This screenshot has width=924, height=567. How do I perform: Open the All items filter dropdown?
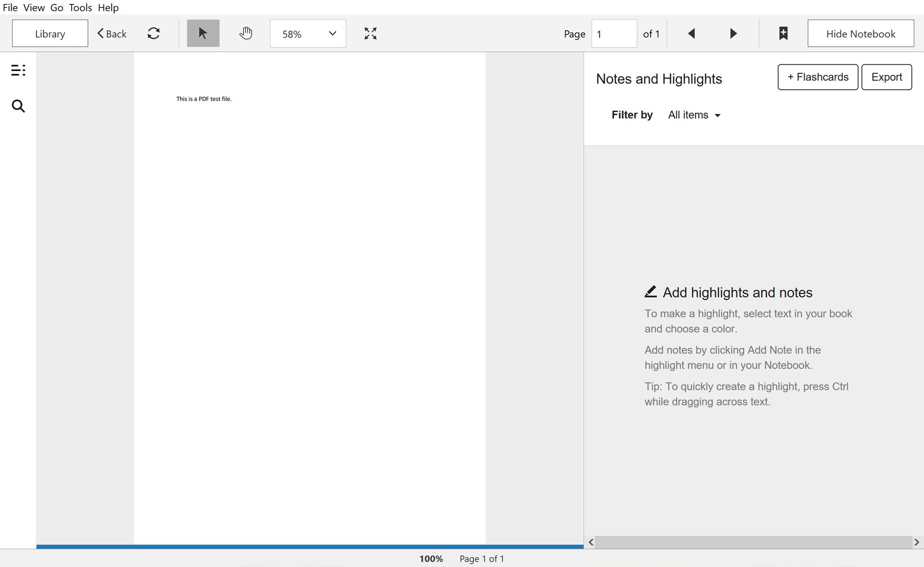694,115
